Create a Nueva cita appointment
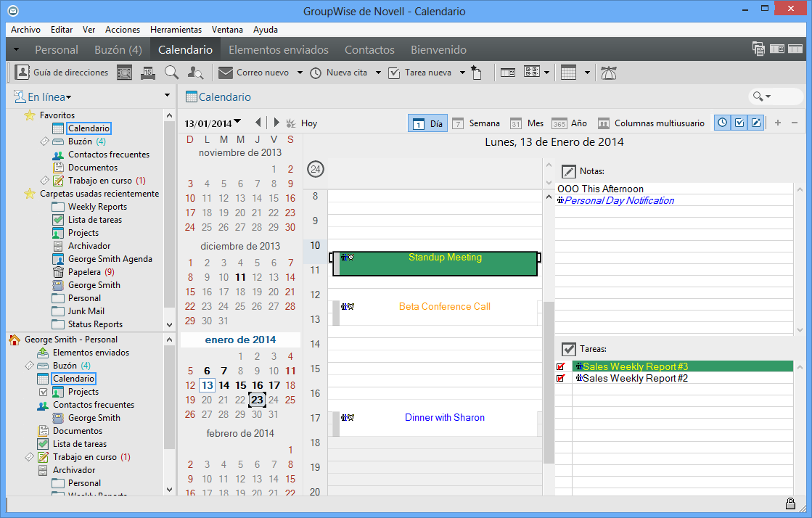The image size is (812, 518). (339, 73)
